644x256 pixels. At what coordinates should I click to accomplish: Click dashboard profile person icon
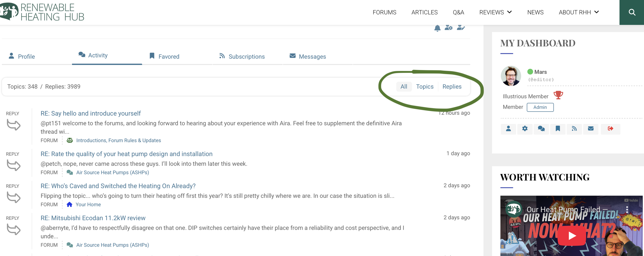(508, 129)
